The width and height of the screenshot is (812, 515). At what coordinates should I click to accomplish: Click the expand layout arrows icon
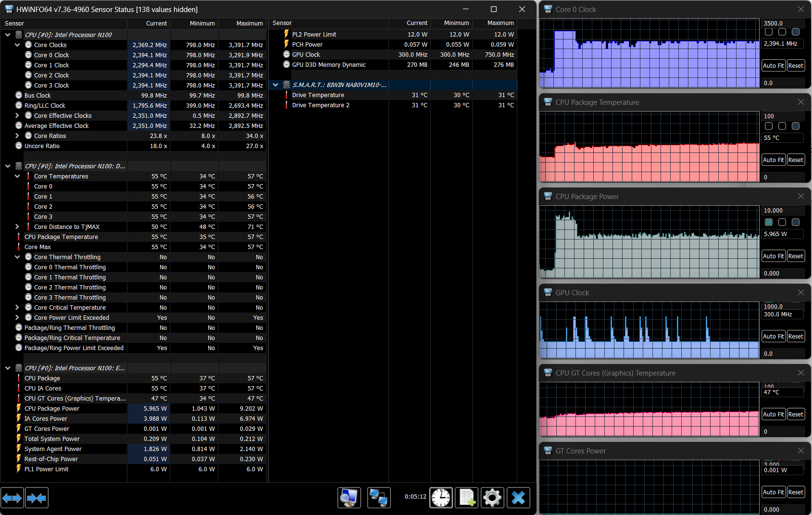coord(12,498)
